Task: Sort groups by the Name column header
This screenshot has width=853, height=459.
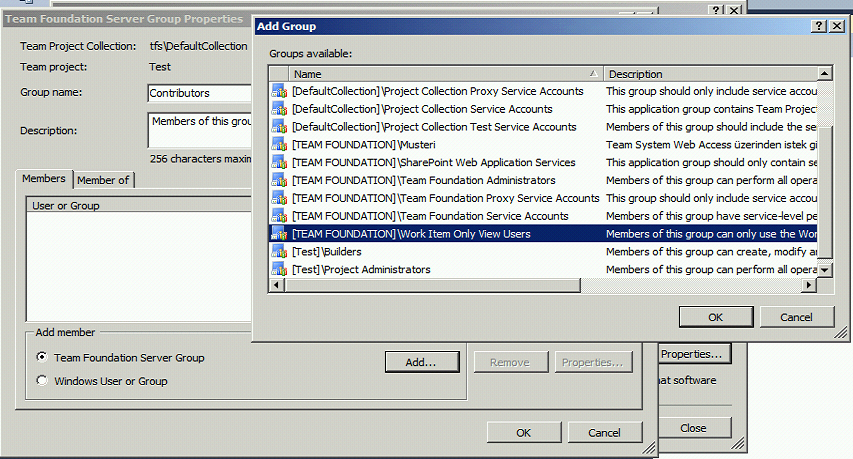Action: coord(446,74)
